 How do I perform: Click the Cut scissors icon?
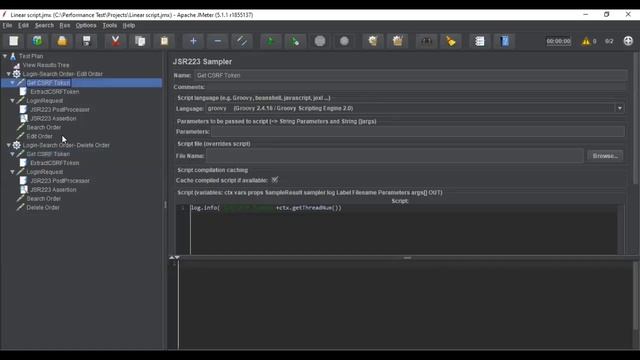point(116,41)
